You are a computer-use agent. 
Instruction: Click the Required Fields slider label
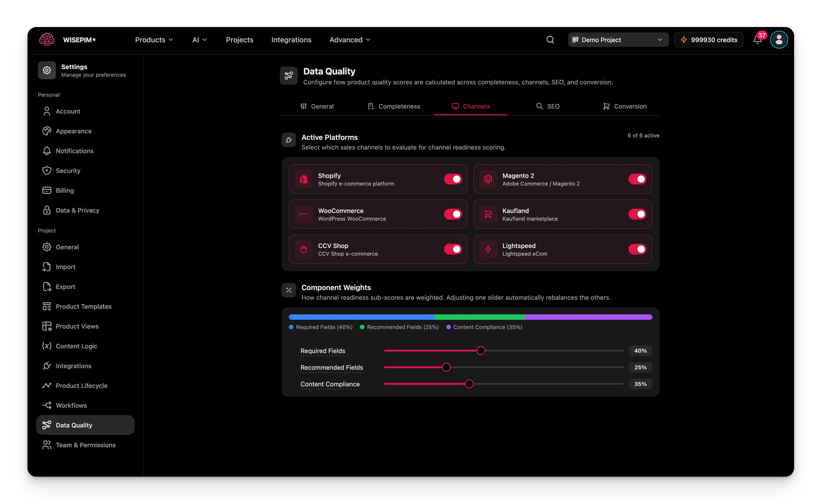point(323,351)
